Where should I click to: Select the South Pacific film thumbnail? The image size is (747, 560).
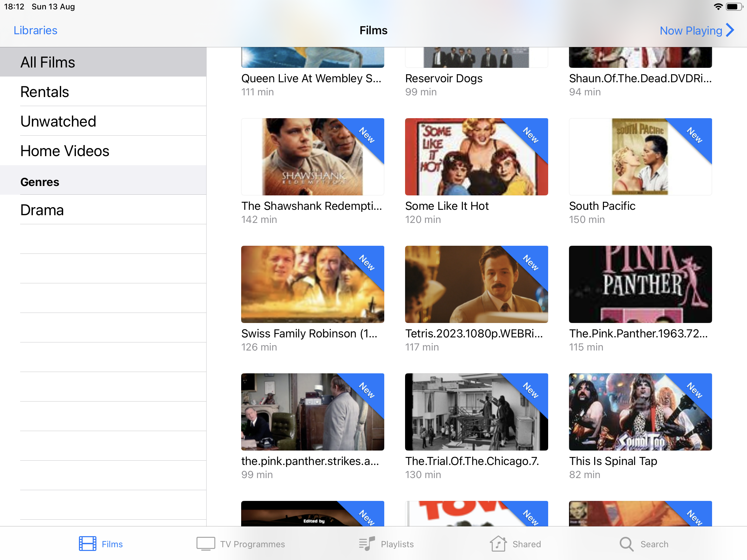(640, 157)
